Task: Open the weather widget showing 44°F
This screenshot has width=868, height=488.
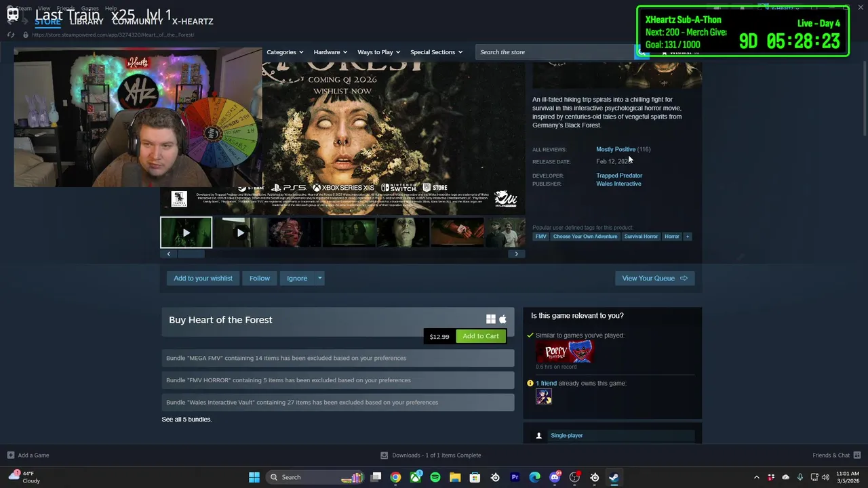Action: coord(24,477)
